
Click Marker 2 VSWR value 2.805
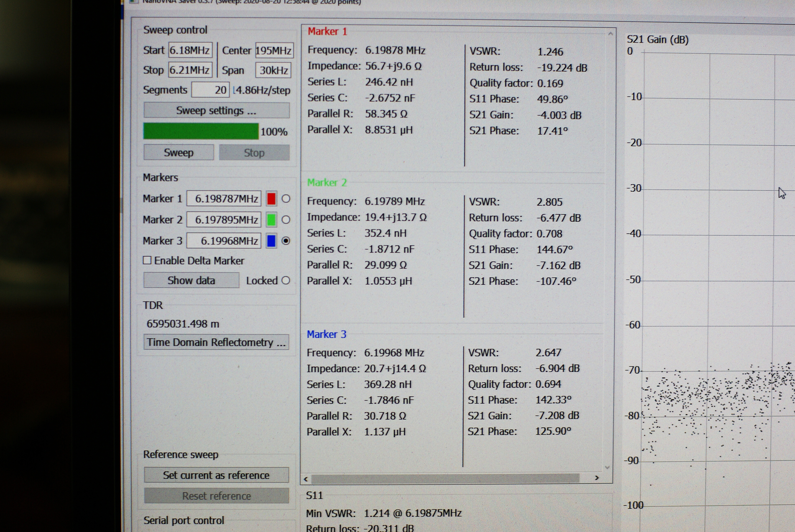pos(550,202)
